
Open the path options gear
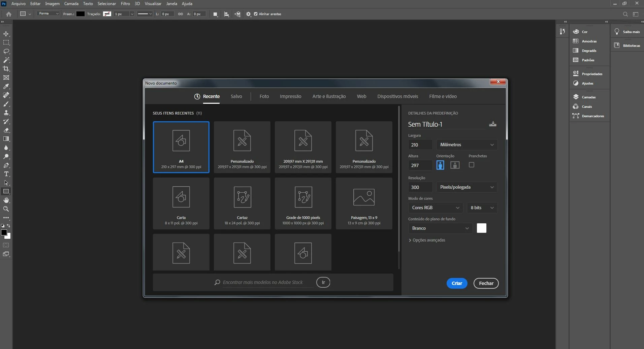click(x=249, y=14)
